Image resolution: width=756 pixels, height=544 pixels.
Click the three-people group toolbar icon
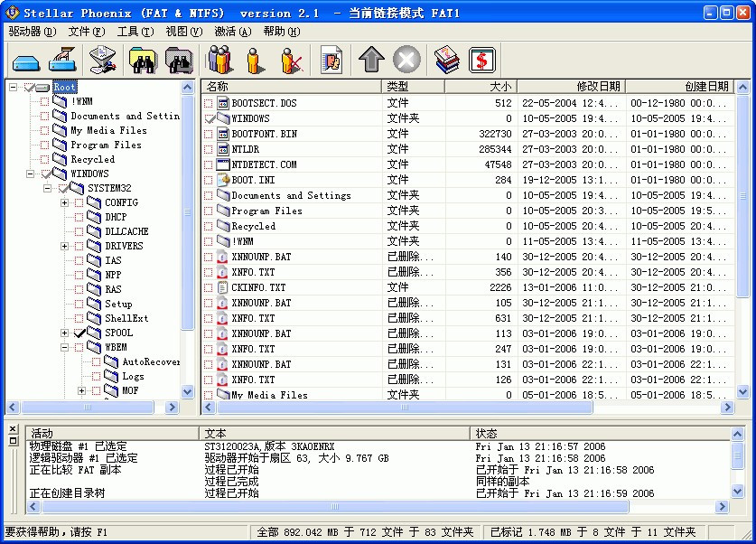click(219, 60)
